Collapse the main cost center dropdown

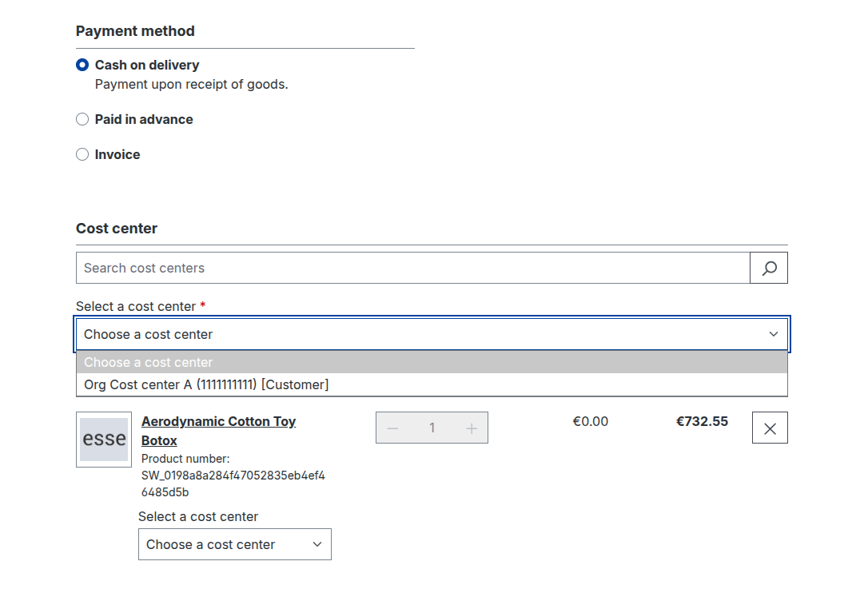432,334
